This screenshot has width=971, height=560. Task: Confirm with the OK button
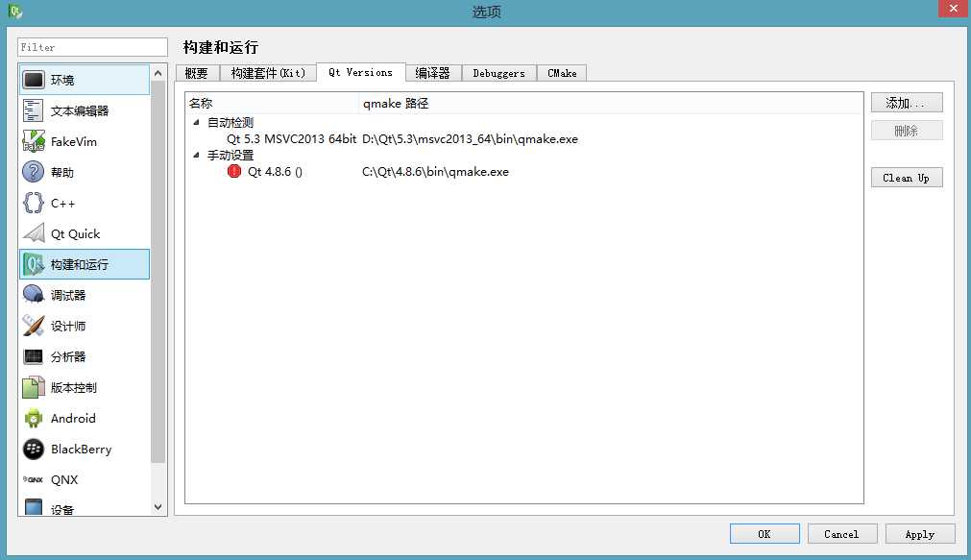(765, 534)
